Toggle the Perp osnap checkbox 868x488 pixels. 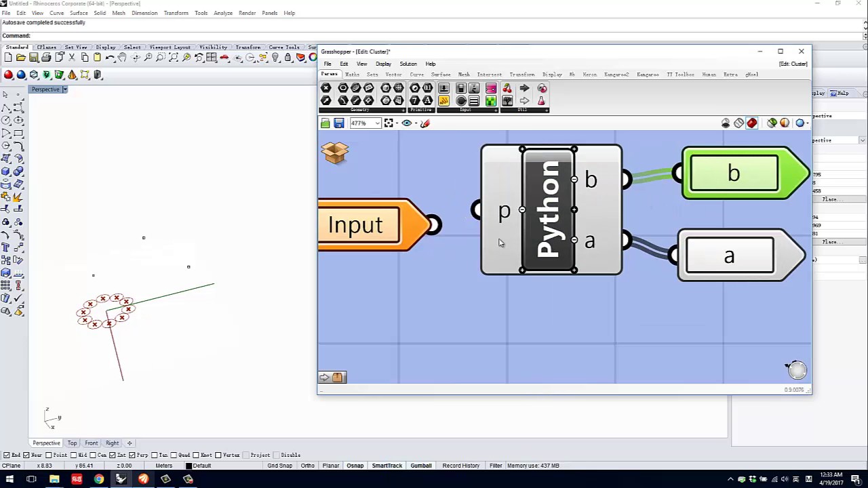coord(132,455)
